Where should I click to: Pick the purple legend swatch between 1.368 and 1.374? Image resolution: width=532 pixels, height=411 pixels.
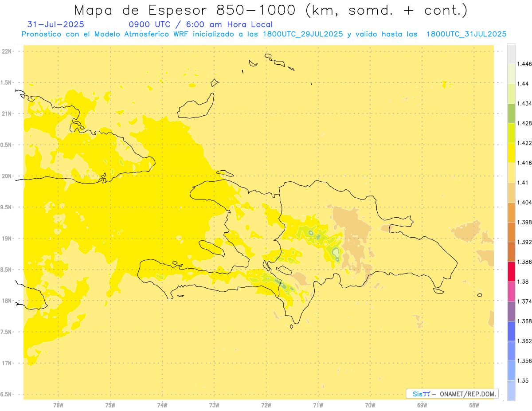(x=511, y=311)
